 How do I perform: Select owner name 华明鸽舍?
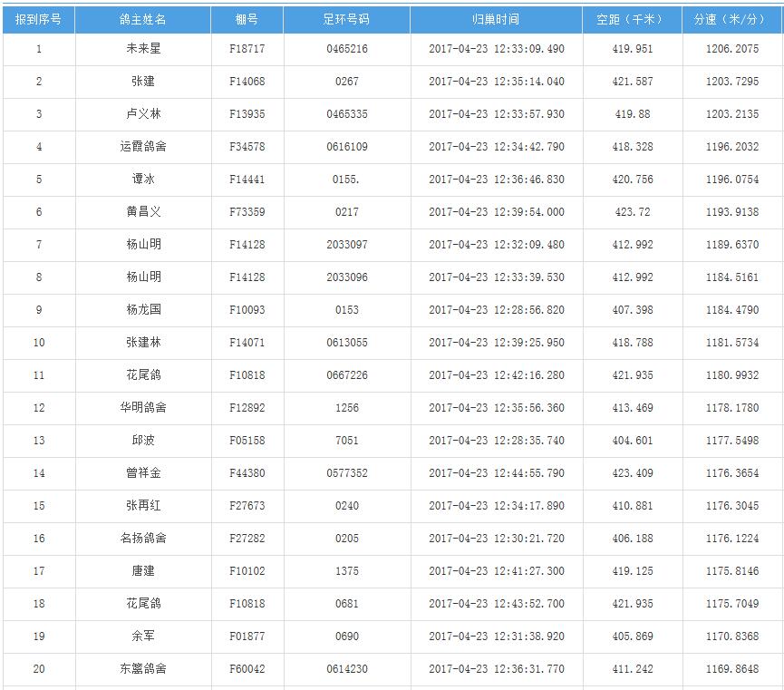tap(143, 408)
